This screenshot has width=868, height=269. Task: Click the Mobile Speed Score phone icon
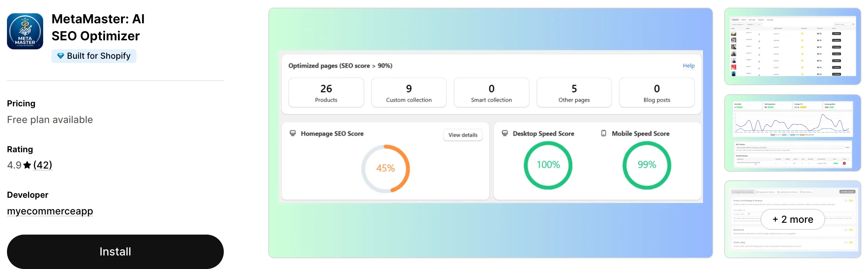603,133
